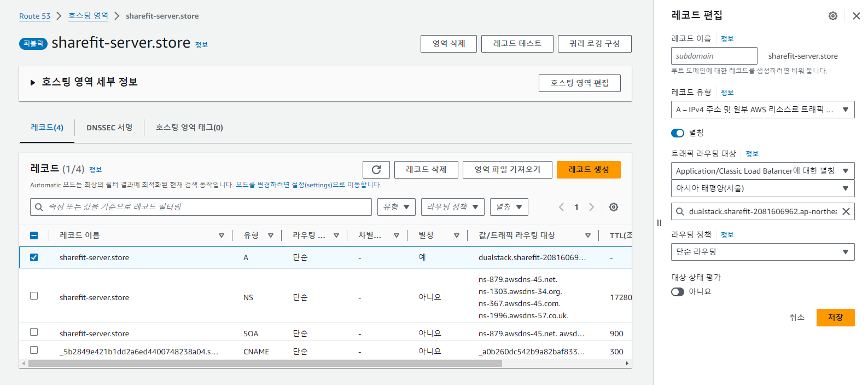Viewport: 868px width, 385px height.
Task: Expand hosted zone details section
Action: (x=33, y=83)
